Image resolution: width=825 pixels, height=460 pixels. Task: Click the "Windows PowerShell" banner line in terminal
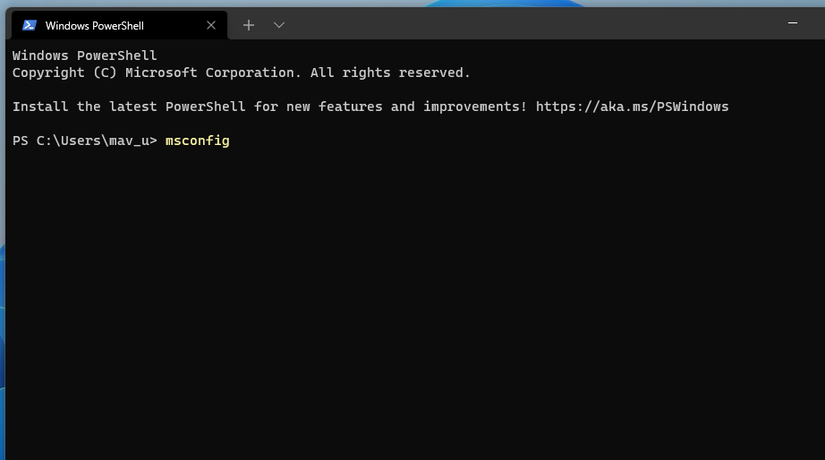(84, 56)
